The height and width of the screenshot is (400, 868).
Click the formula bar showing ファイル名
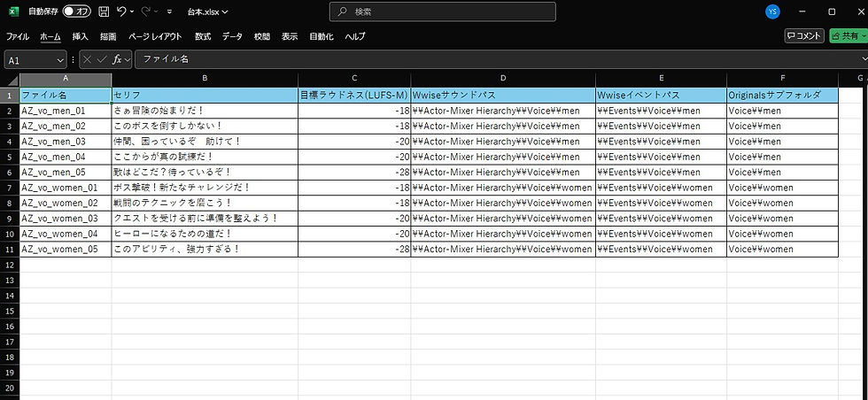point(497,60)
